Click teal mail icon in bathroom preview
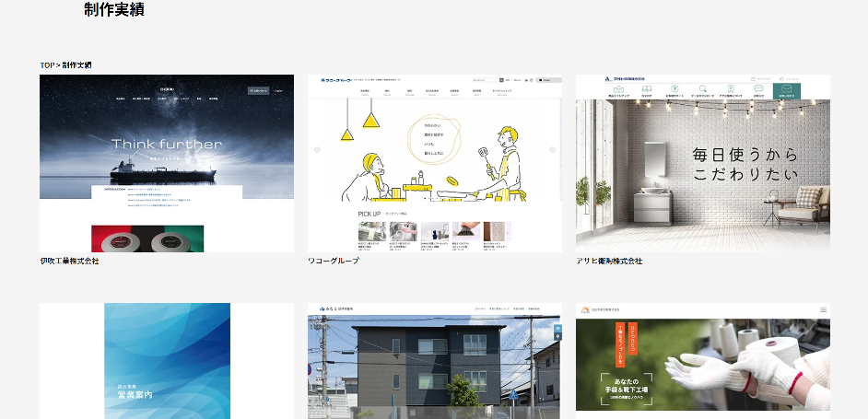The height and width of the screenshot is (419, 868). pos(786,90)
